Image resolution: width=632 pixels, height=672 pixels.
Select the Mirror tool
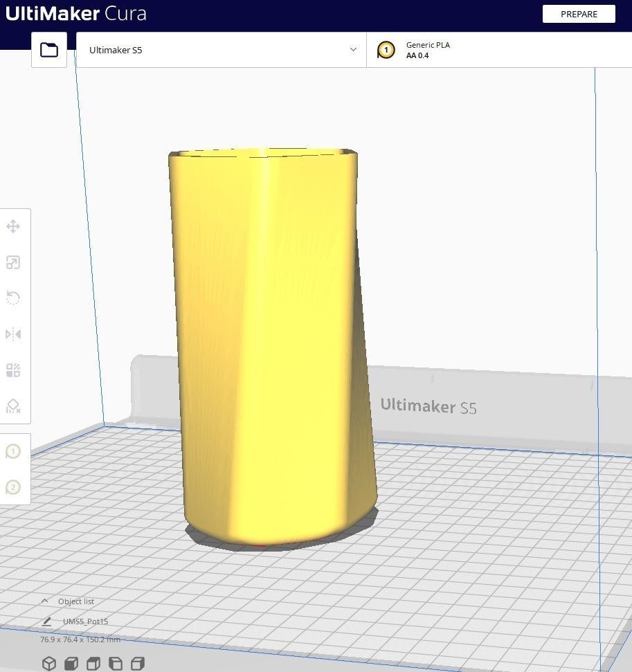pos(13,334)
